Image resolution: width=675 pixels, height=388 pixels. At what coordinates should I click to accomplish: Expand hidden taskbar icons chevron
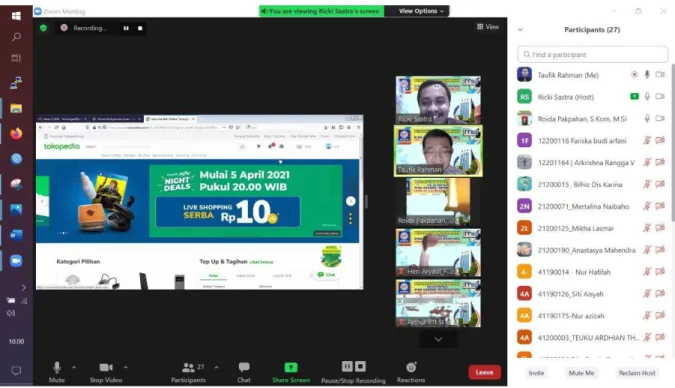tap(23, 287)
